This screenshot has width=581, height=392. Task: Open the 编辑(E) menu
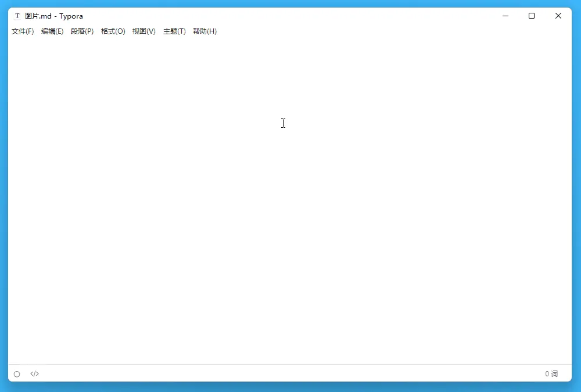click(52, 31)
